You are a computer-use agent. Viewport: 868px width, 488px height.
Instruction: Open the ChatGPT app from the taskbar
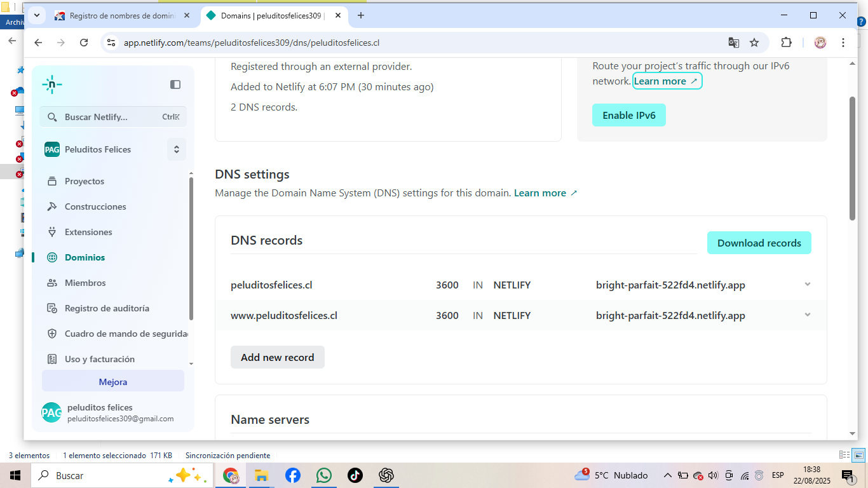click(386, 475)
